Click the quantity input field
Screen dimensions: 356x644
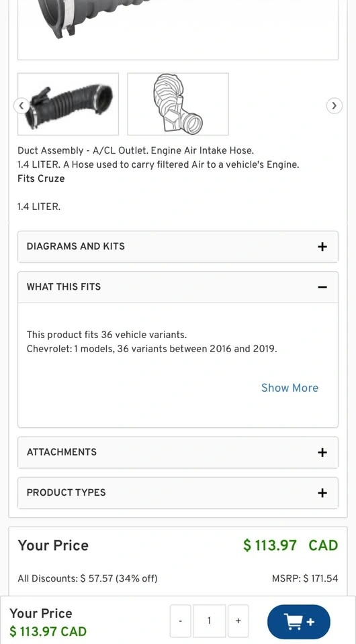tap(210, 621)
